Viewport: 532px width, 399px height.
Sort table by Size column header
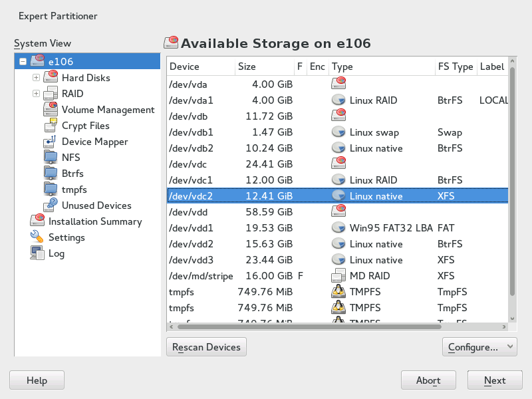click(264, 66)
